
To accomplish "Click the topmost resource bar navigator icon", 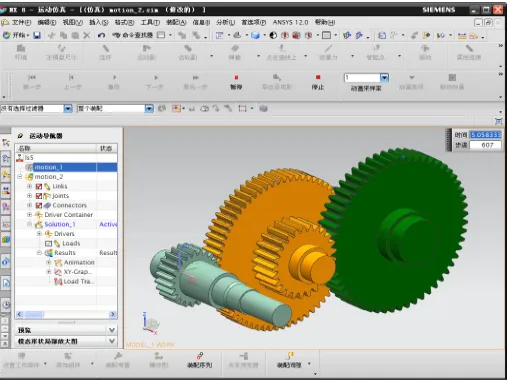I will (6, 143).
